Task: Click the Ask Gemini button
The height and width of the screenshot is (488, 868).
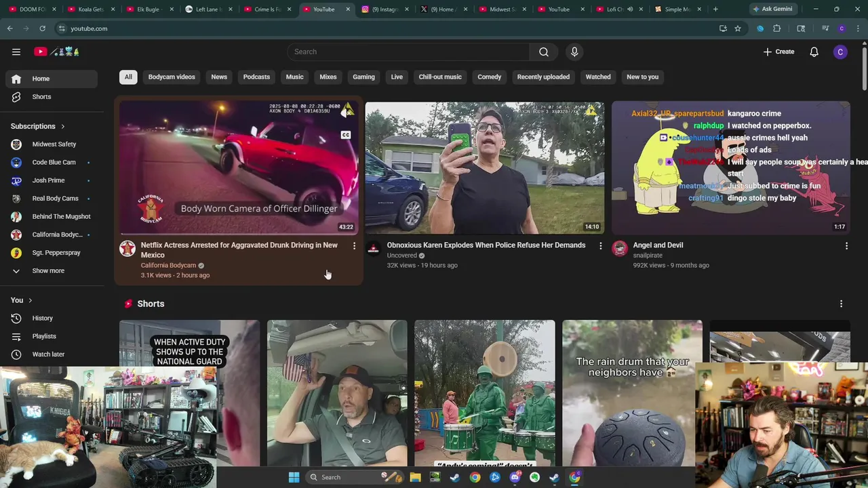Action: pyautogui.click(x=772, y=9)
